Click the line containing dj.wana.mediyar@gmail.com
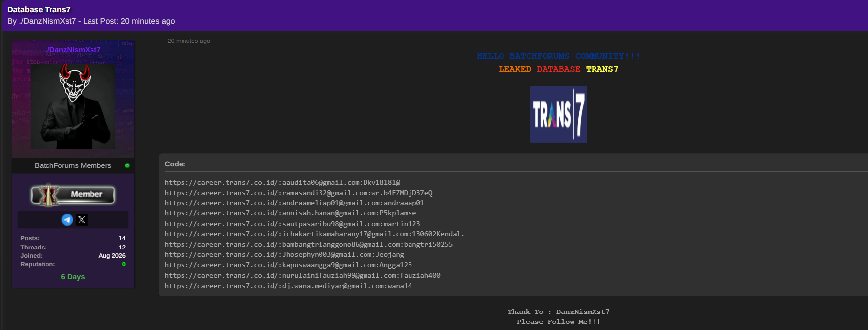Viewport: 868px width, 330px height. 288,286
